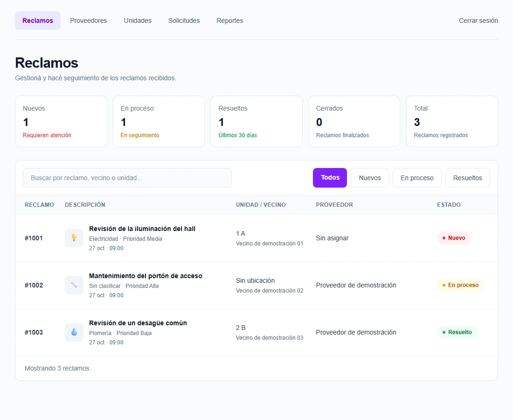
Task: Select the Todos filter button
Action: (x=330, y=178)
